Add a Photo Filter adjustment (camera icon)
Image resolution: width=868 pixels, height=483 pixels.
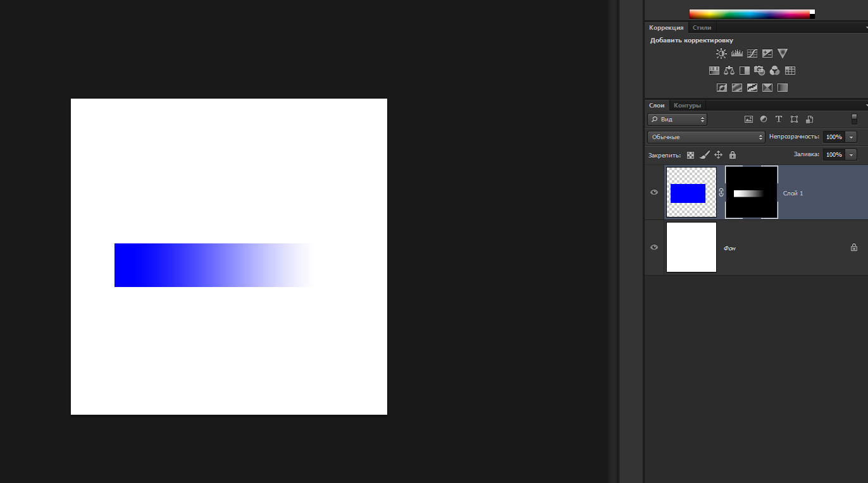[759, 71]
